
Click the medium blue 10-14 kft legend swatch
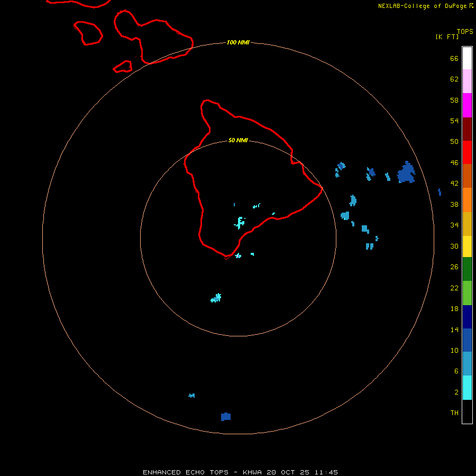click(x=467, y=340)
